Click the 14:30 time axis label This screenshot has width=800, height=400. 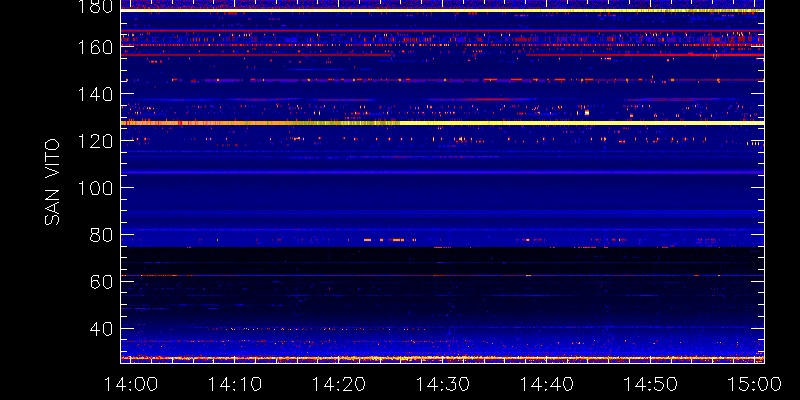tap(443, 384)
